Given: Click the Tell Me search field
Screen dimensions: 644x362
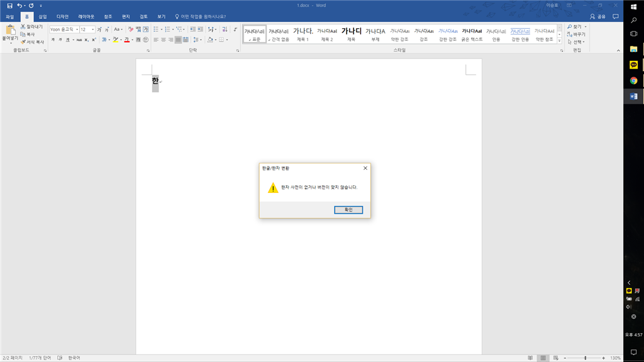Looking at the screenshot, I should click(201, 17).
